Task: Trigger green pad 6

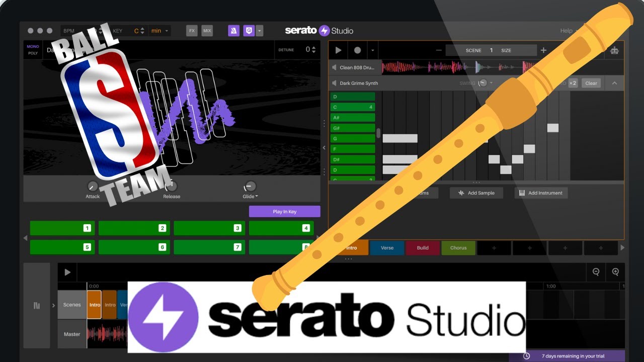Action: 134,247
